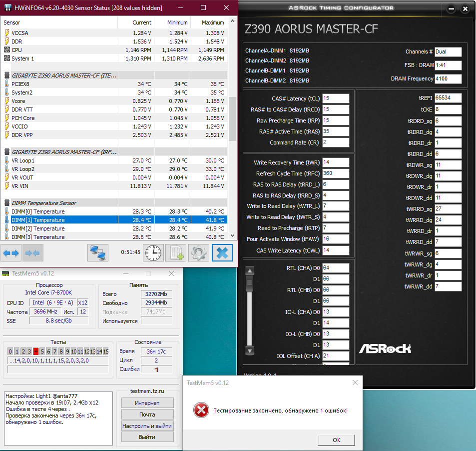
Task: Minimize the ASRock Timing Configurator window
Action: coord(452,9)
